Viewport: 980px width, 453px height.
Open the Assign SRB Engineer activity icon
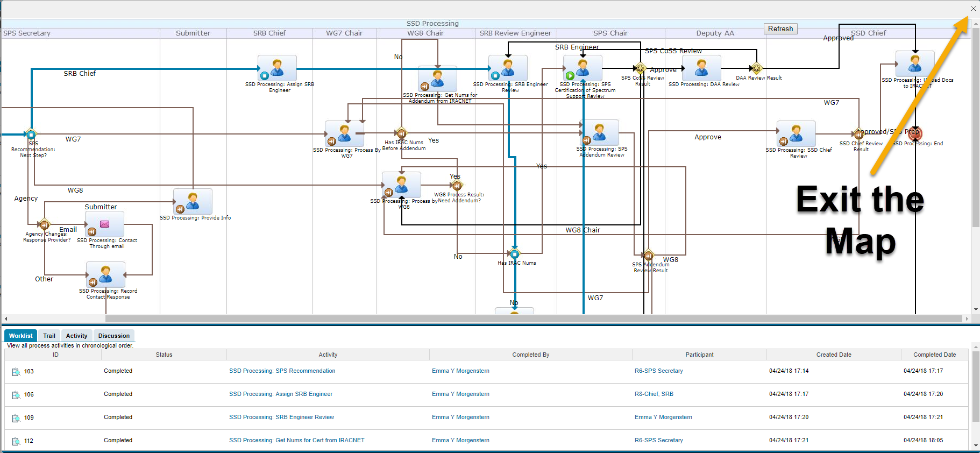(x=277, y=68)
